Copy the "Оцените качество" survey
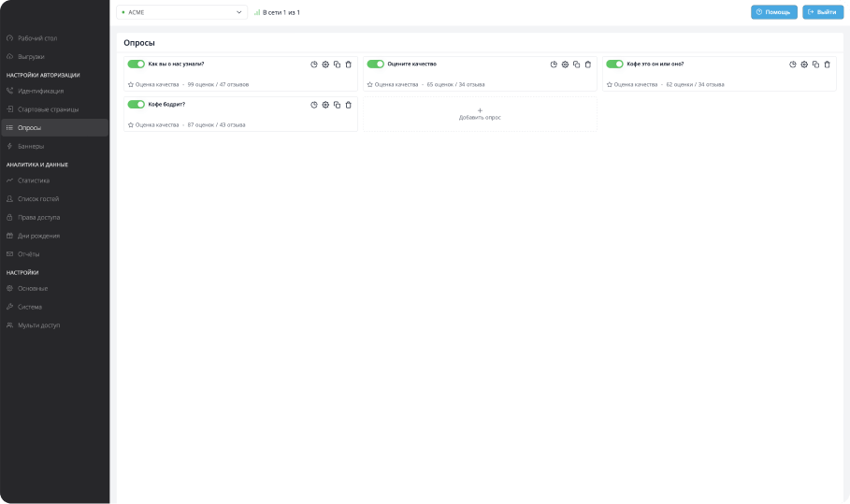 (576, 65)
